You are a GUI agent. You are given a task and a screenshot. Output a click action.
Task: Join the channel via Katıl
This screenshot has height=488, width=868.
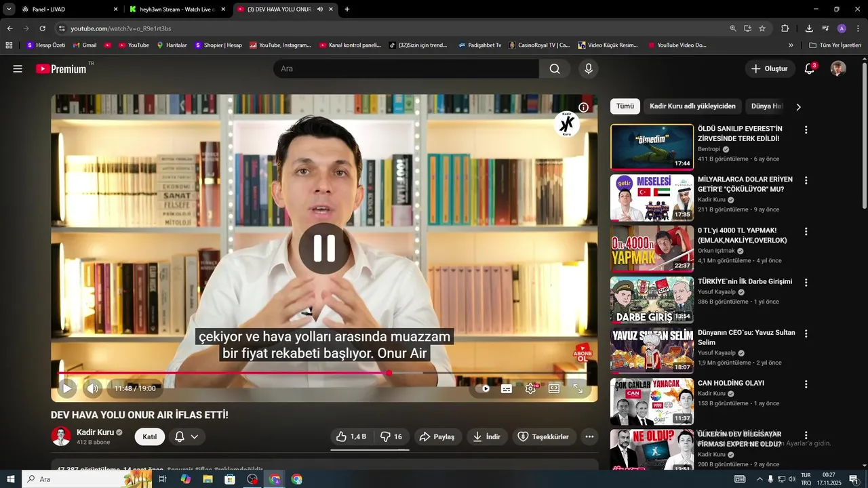click(x=150, y=436)
